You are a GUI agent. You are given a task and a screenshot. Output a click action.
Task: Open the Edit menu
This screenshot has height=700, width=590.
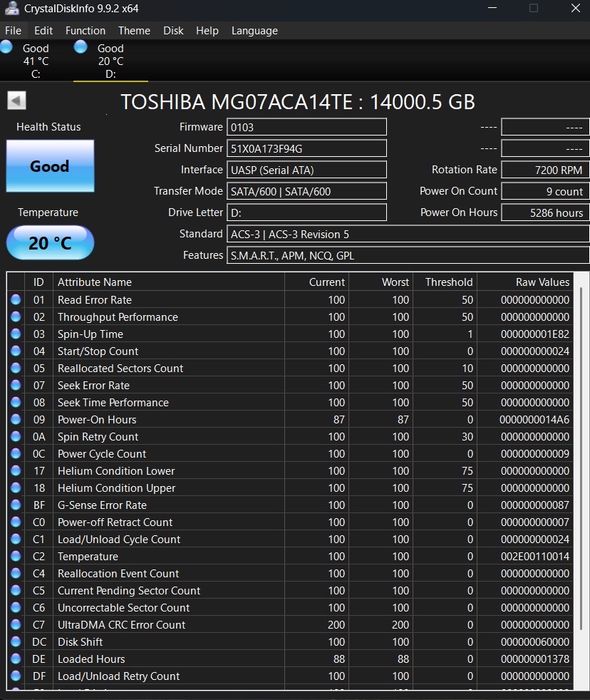[x=43, y=31]
